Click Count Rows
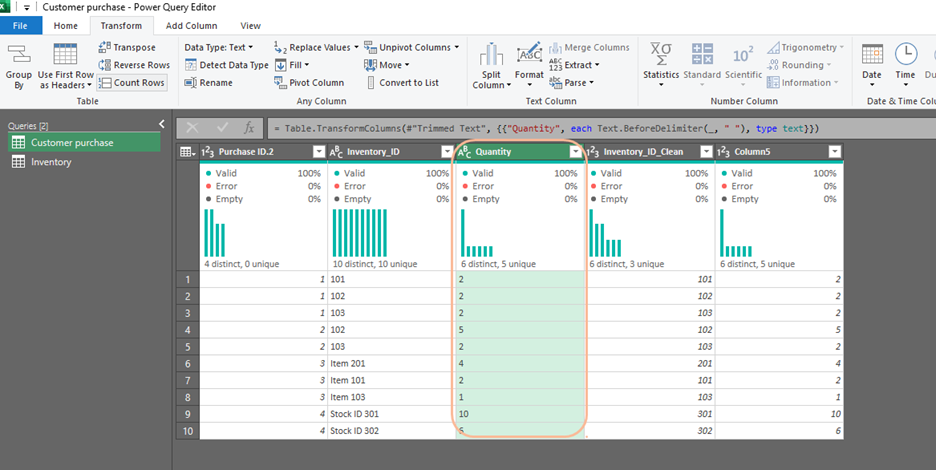Image resolution: width=936 pixels, height=470 pixels. click(132, 83)
